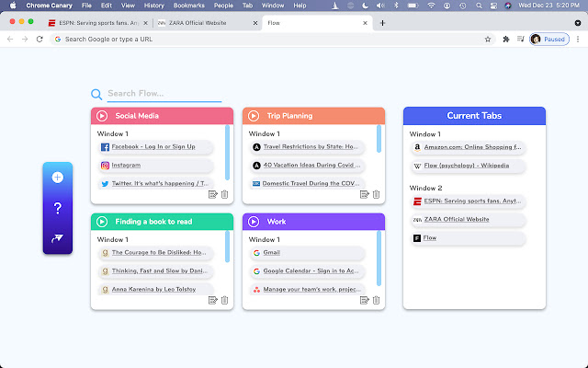This screenshot has height=368, width=588.
Task: Click the share arrow icon in sidebar
Action: 57,238
